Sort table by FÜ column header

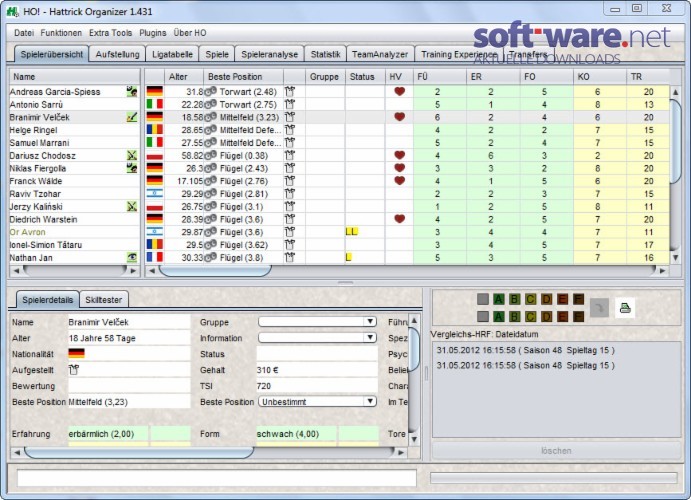[x=440, y=77]
